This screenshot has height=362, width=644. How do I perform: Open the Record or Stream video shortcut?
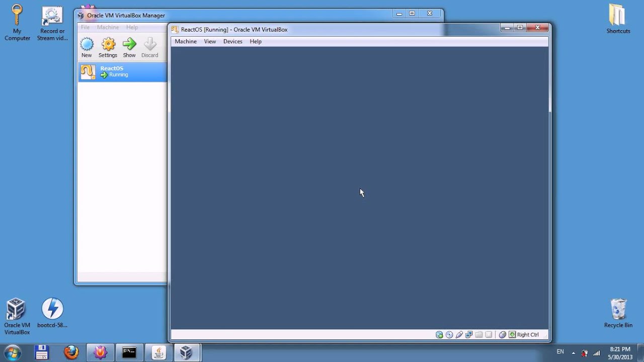click(52, 23)
